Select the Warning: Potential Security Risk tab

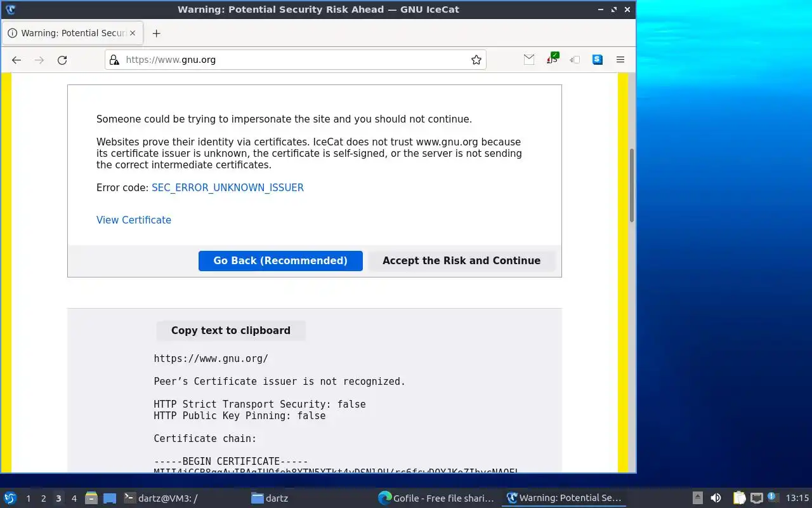72,33
